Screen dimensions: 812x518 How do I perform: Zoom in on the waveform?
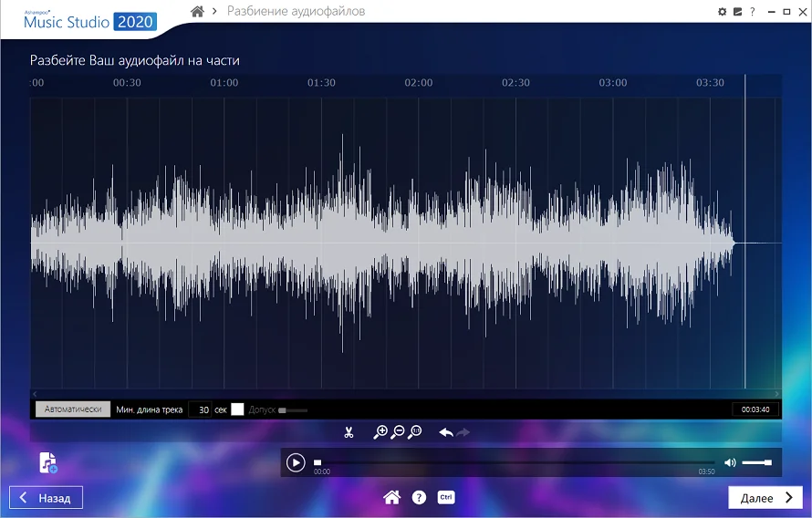tap(380, 432)
